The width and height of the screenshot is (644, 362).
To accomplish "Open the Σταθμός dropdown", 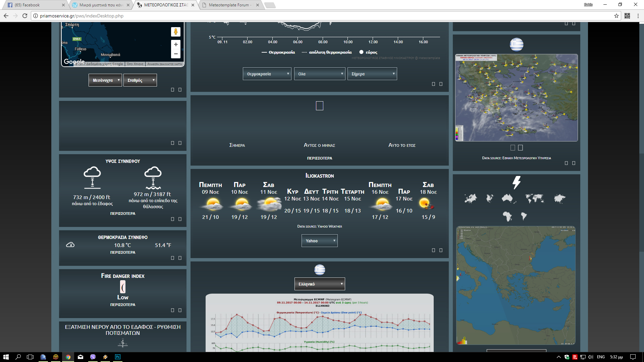I will 140,80.
